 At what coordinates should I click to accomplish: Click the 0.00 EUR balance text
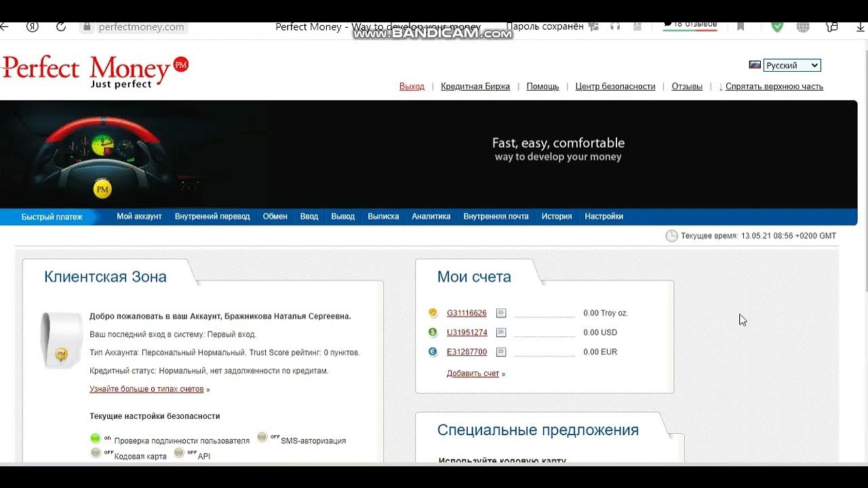tap(600, 352)
